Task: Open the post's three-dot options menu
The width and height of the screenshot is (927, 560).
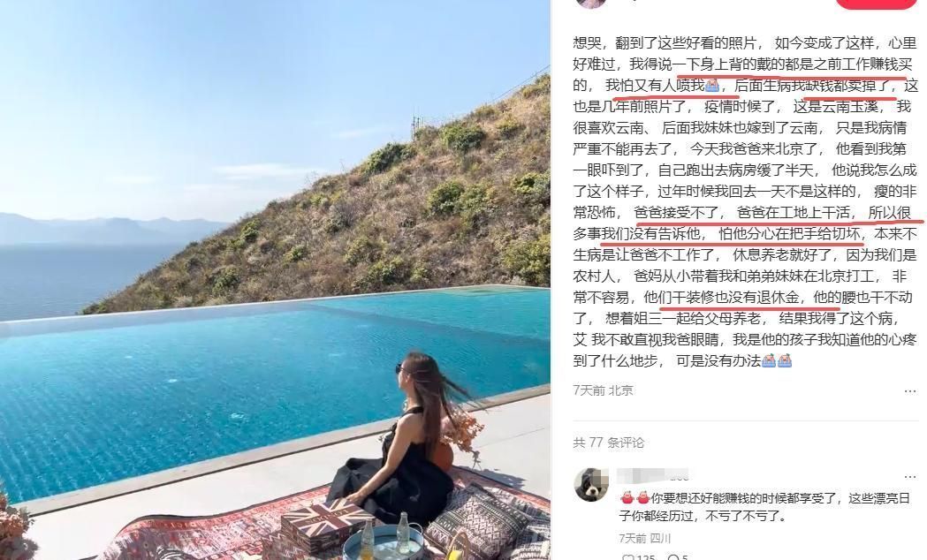Action: [909, 391]
